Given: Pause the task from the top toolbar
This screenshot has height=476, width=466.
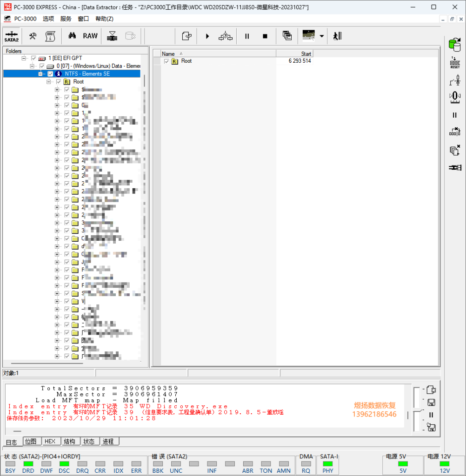Looking at the screenshot, I should point(247,36).
